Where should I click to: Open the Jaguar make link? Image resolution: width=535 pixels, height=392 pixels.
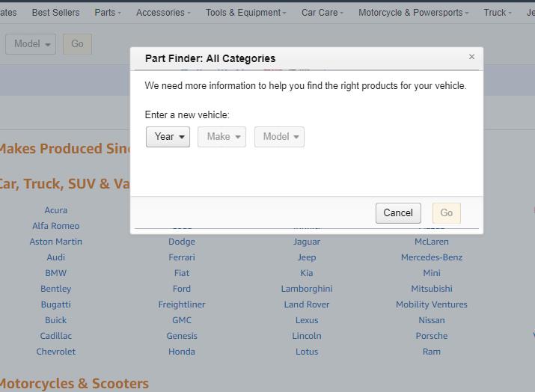(307, 242)
